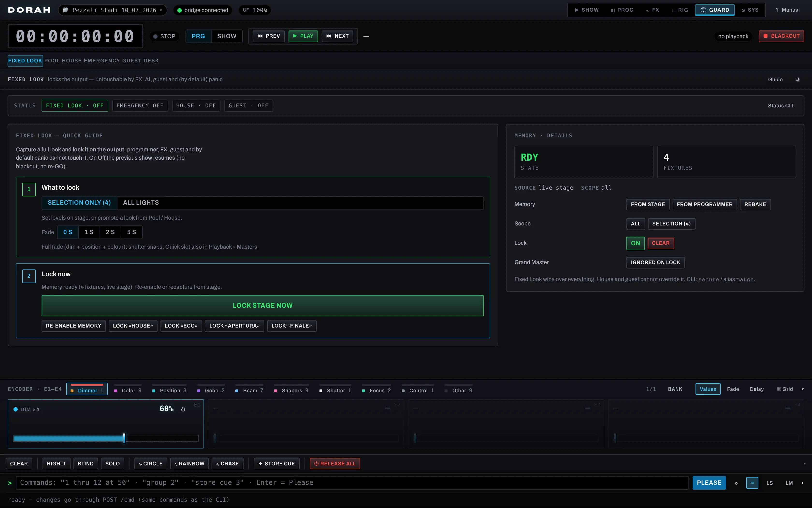Viewport: 812px width, 508px height.
Task: Submit the command with PLEASE
Action: pos(709,483)
